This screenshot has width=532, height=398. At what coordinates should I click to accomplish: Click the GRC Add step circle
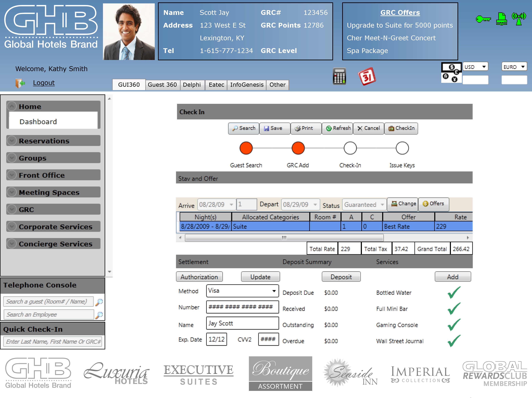(298, 148)
